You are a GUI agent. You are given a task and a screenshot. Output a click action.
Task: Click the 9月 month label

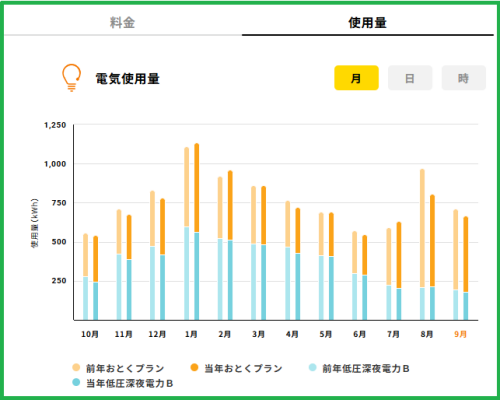point(460,334)
